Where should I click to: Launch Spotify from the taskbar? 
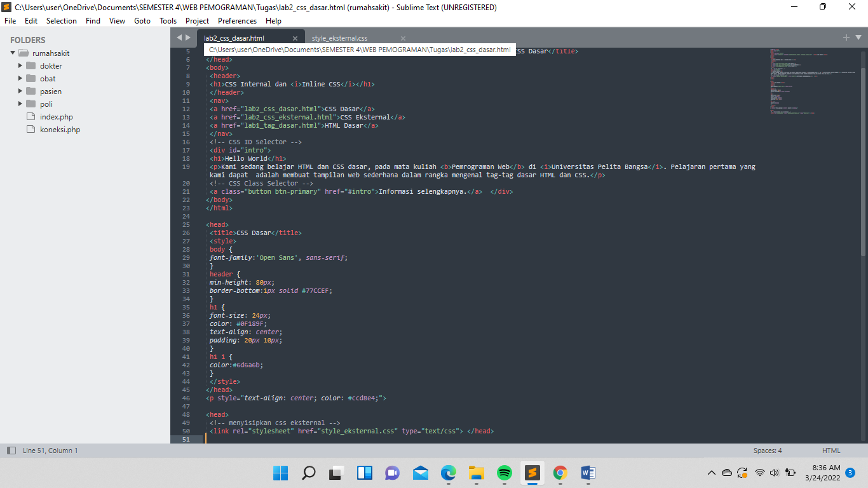(503, 473)
